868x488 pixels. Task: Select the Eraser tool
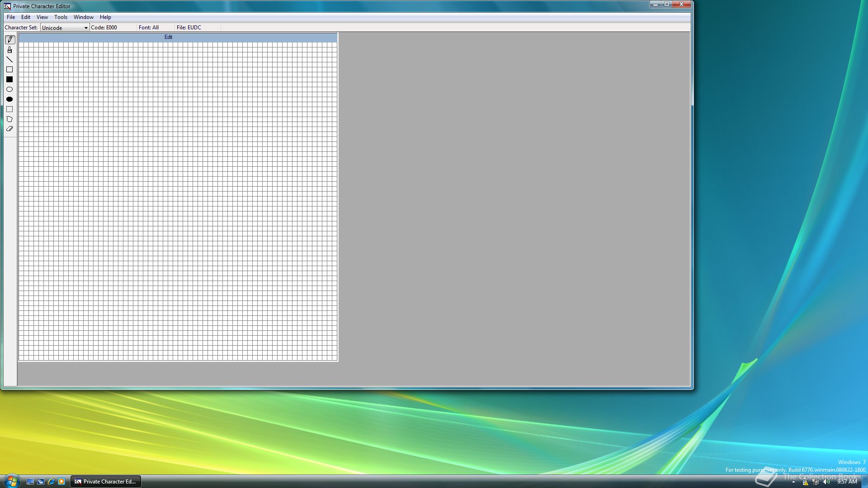(9, 129)
